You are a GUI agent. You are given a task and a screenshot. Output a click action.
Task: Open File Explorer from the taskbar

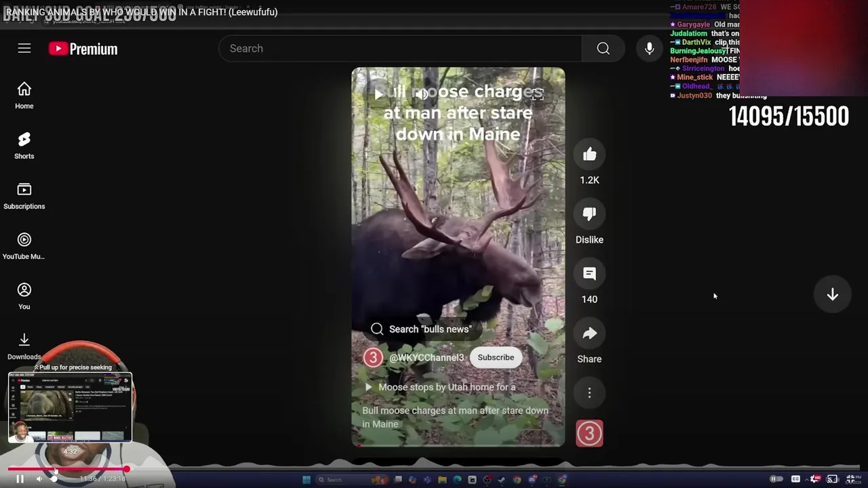point(442,480)
